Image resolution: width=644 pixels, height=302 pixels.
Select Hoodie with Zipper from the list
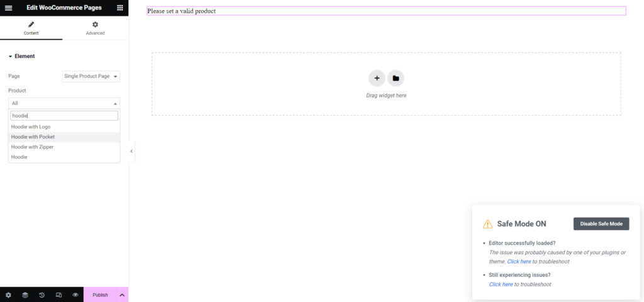point(64,147)
